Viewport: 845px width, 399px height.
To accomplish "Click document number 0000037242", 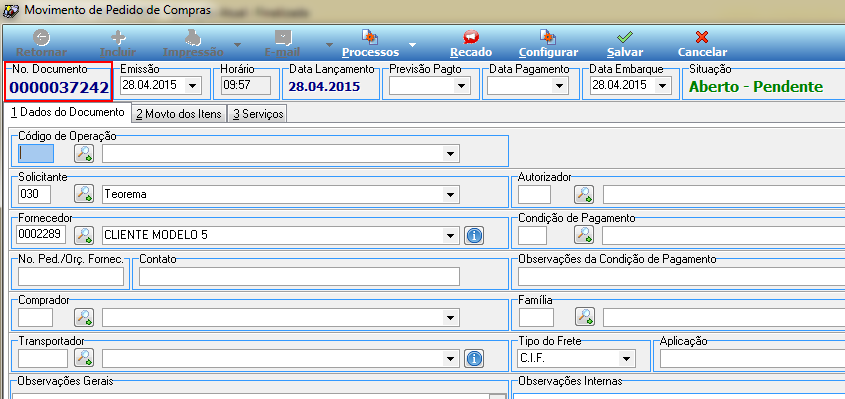I will (x=59, y=87).
